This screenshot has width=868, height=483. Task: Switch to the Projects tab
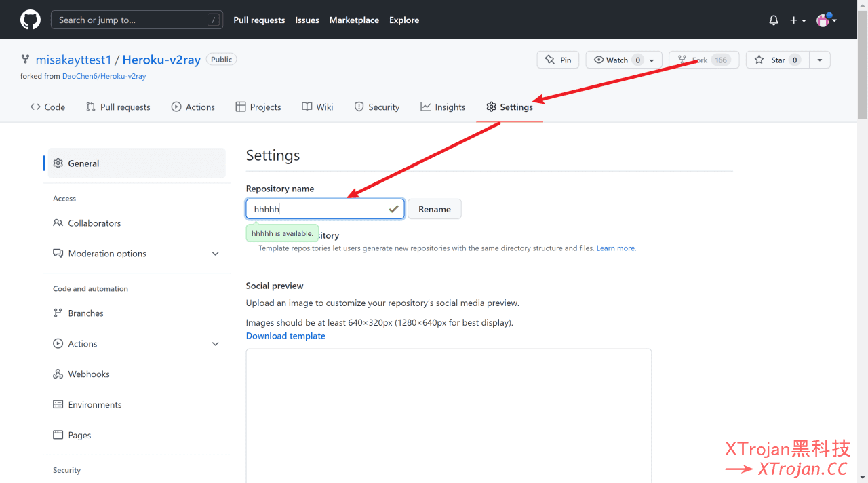click(258, 107)
